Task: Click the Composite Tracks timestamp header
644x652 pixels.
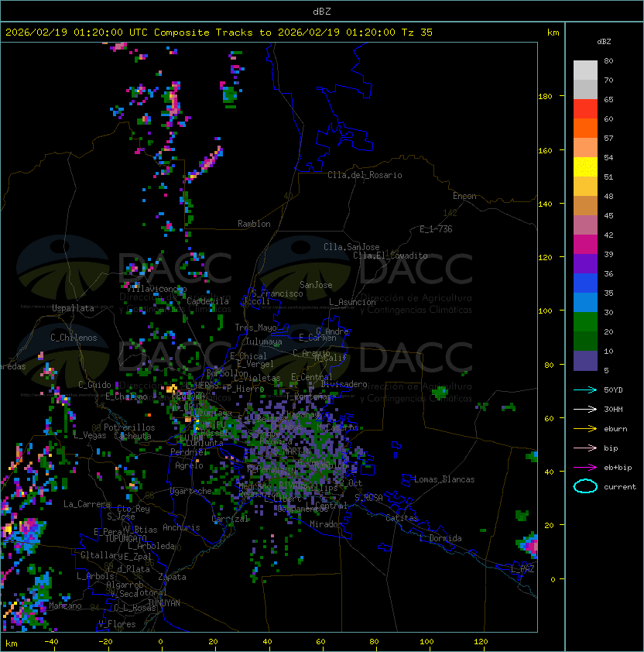Action: point(219,33)
